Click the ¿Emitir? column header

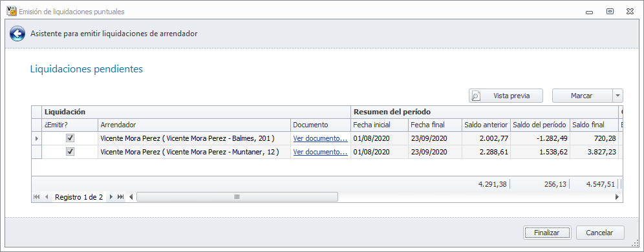click(70, 125)
